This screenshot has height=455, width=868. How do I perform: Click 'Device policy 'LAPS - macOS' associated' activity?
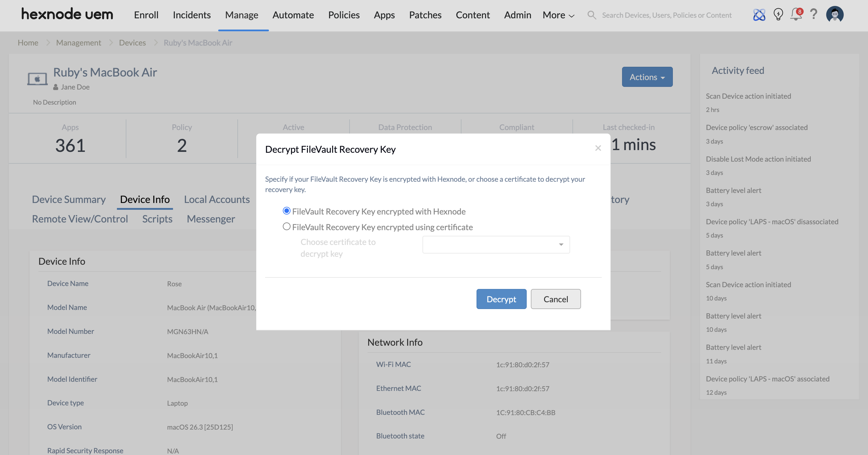[768, 379]
